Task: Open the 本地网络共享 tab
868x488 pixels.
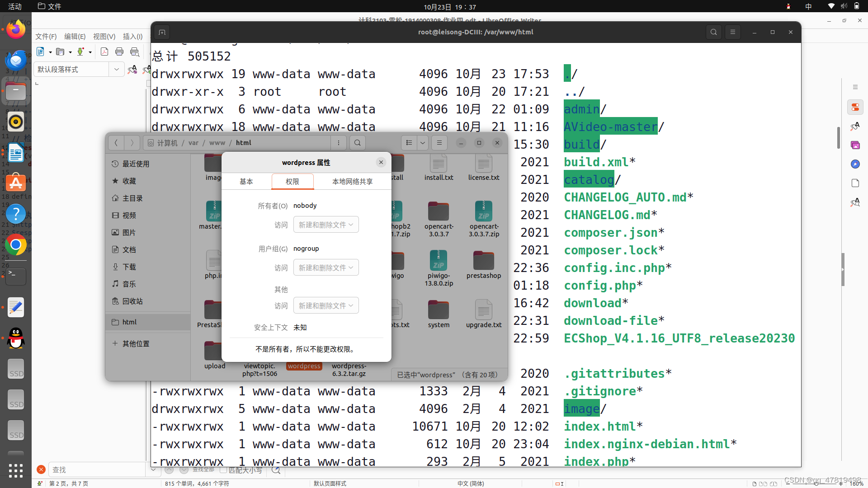Action: [x=352, y=181]
